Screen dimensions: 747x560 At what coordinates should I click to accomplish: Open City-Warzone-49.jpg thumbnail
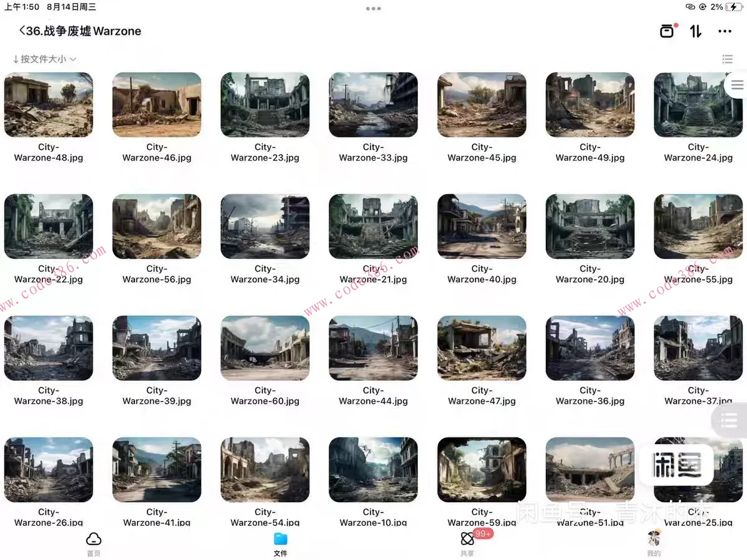(590, 105)
